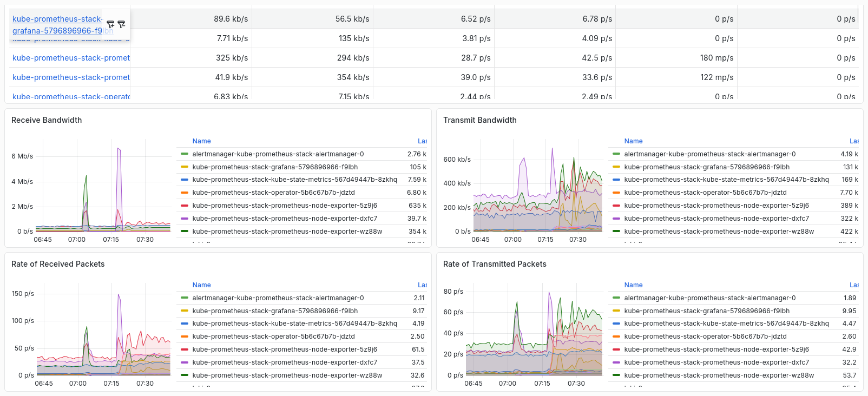
Task: Toggle the grafana series label in Rate of Received Packets legend
Action: click(x=275, y=311)
